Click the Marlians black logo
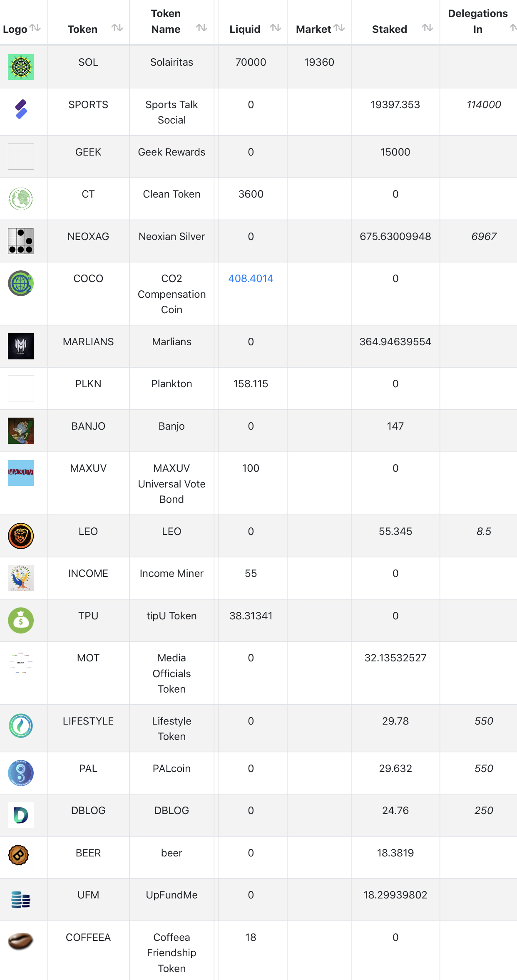The height and width of the screenshot is (980, 517). point(21,346)
